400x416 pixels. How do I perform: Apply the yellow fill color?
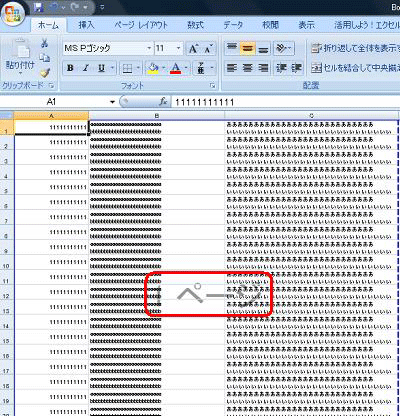153,68
